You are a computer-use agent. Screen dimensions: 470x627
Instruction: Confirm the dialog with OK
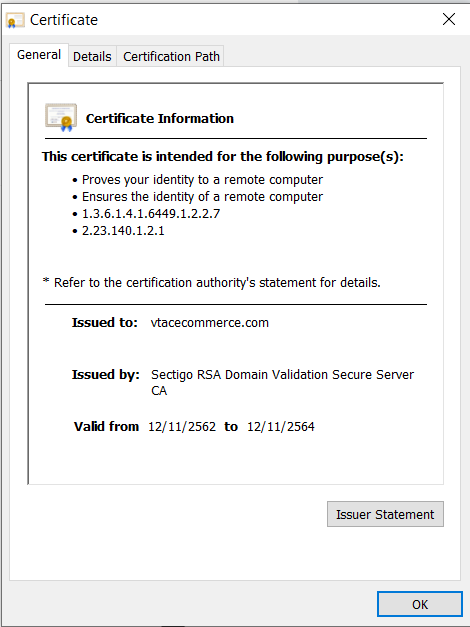(420, 604)
